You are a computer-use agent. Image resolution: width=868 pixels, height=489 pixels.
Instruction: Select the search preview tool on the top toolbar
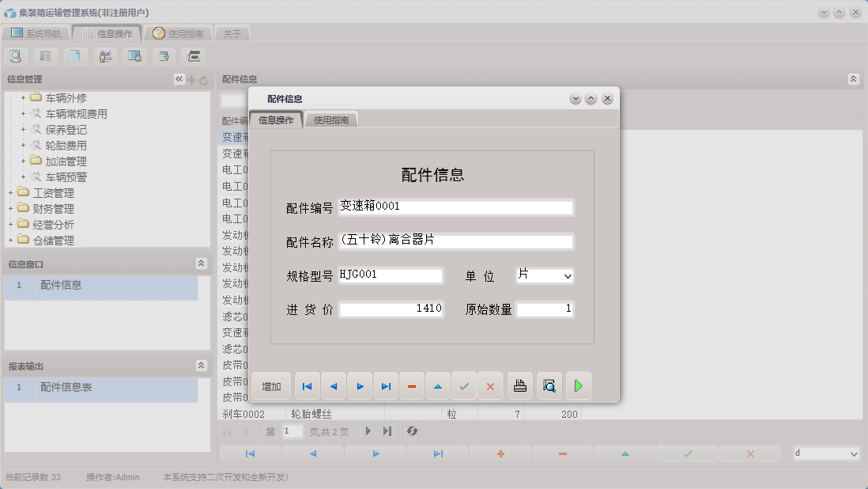[x=16, y=55]
